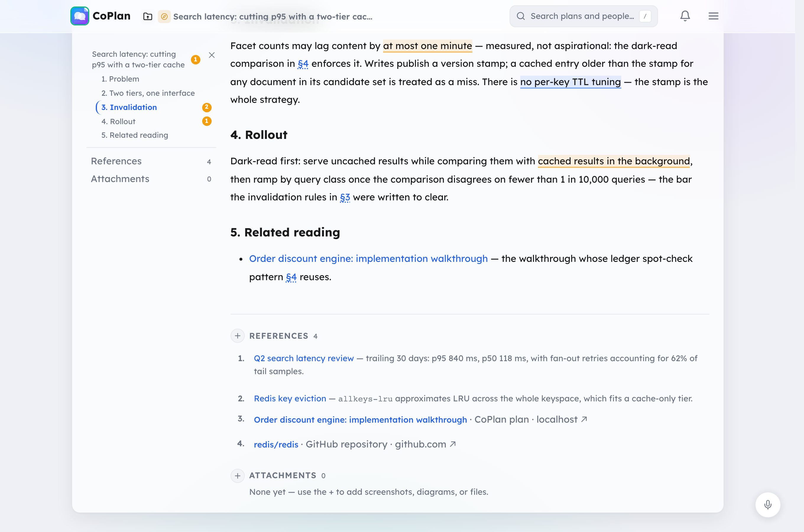Open Redis key eviction reference

[290, 398]
